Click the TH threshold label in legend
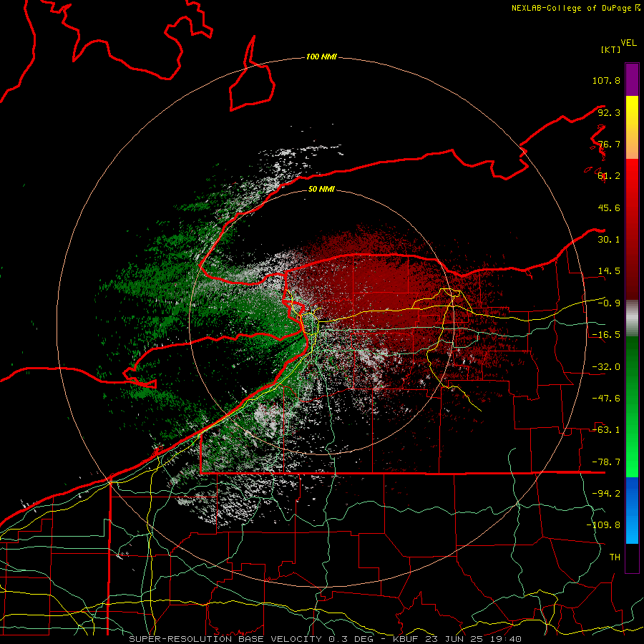 click(615, 557)
